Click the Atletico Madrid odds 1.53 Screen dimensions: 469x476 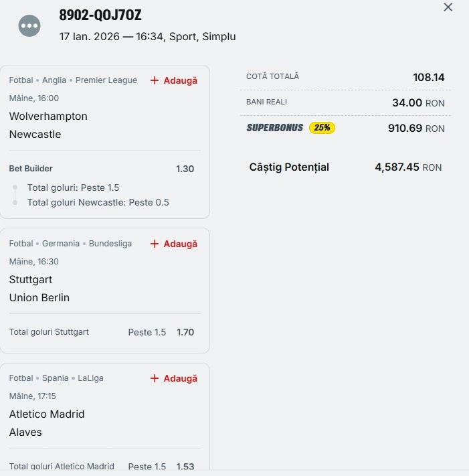point(185,466)
